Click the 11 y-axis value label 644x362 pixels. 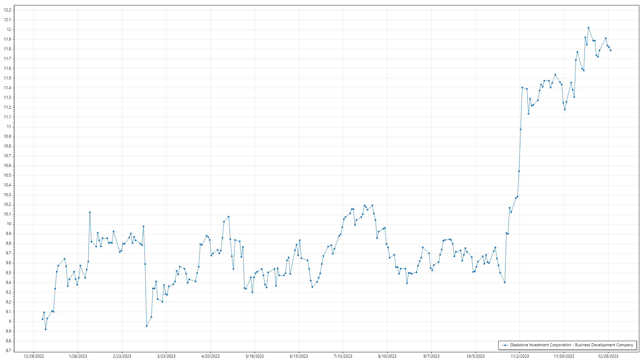(9, 127)
